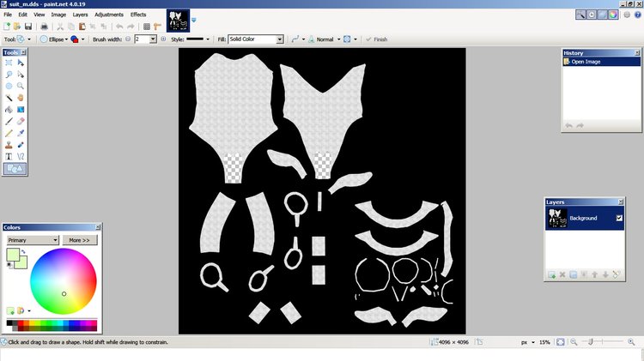
Task: Select the Move Selected Pixels tool
Action: [21, 63]
